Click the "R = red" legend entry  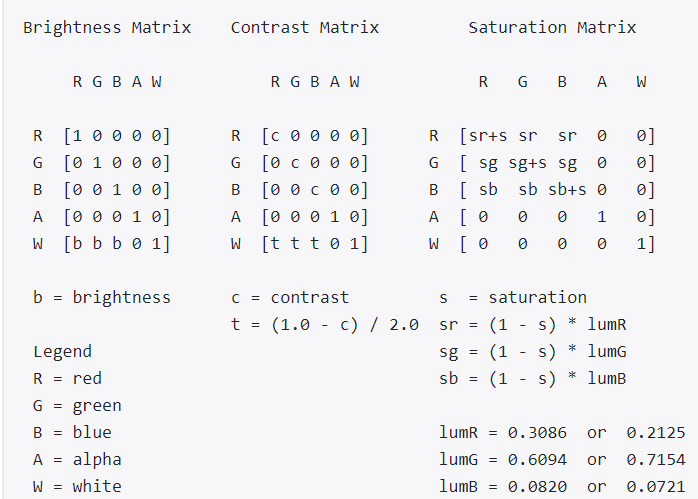point(67,378)
